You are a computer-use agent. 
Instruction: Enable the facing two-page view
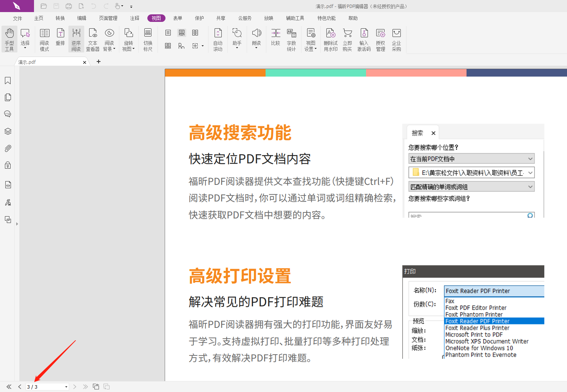click(195, 33)
